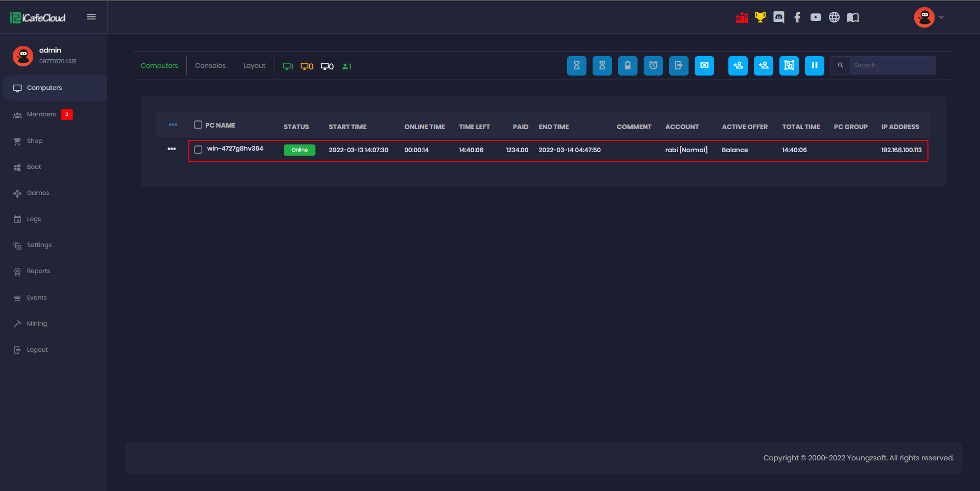Open the Discord icon in the header
This screenshot has width=980, height=491.
coord(778,17)
